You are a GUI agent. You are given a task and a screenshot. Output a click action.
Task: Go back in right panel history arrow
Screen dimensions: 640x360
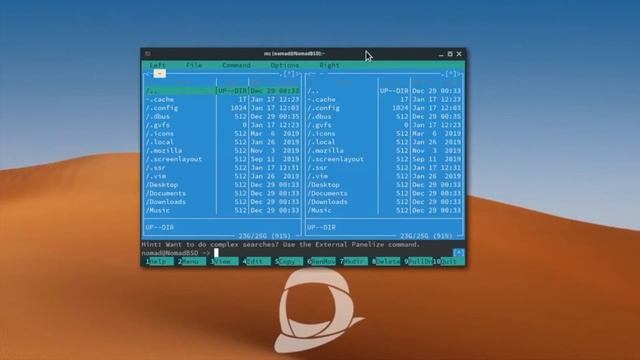pos(309,74)
